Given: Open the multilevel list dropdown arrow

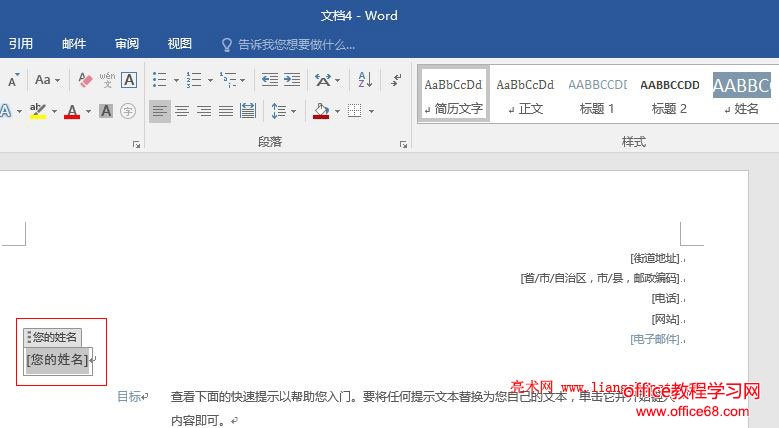Looking at the screenshot, I should [242, 80].
